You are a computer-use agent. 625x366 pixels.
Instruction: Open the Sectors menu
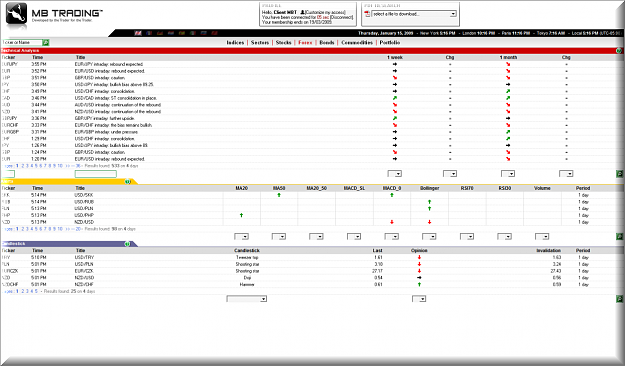coord(260,43)
